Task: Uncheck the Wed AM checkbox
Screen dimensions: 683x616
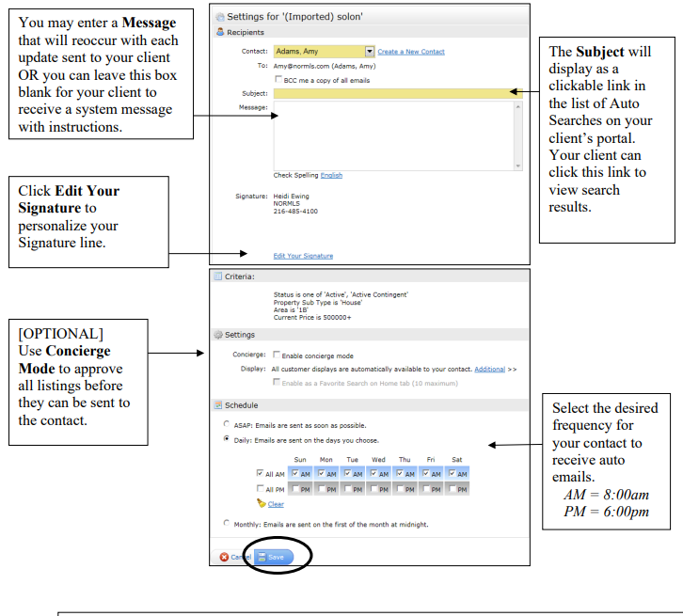Action: pyautogui.click(x=373, y=473)
